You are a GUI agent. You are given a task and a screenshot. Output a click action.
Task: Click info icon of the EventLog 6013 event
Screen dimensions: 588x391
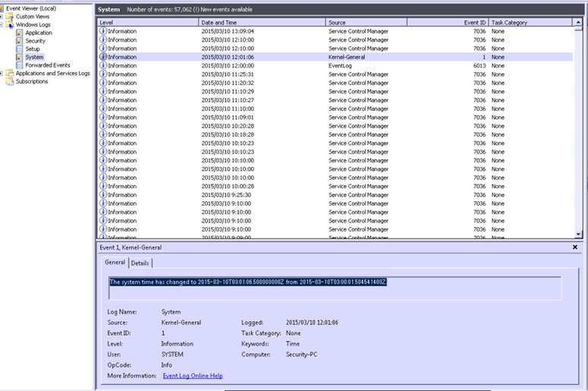tap(103, 65)
